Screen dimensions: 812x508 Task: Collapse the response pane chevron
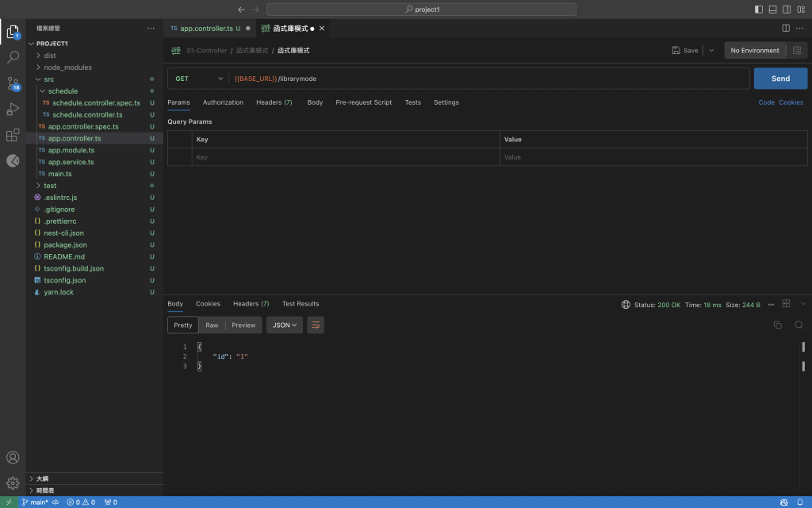(x=803, y=304)
